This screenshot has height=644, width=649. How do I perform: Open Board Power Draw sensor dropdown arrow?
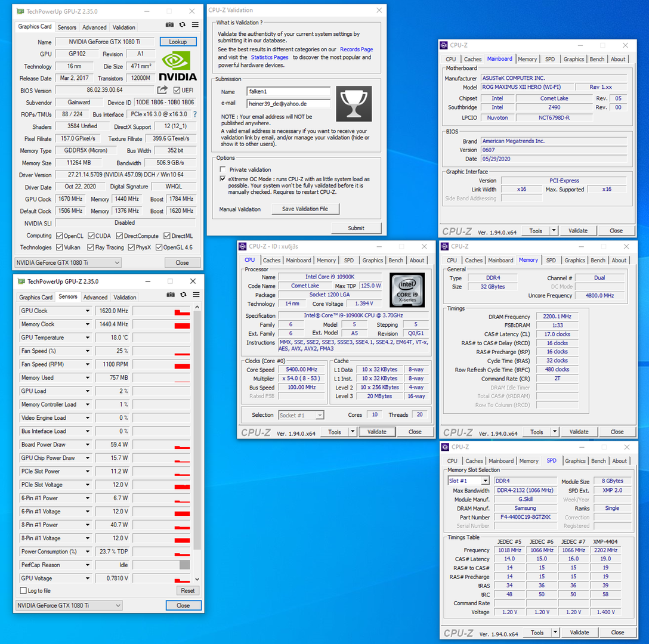tap(88, 444)
